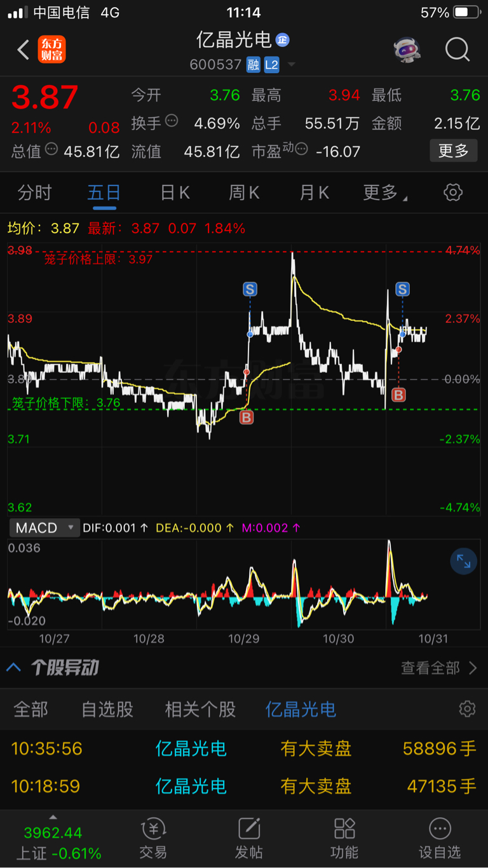
Task: Open 交易 trade icon
Action: (153, 839)
